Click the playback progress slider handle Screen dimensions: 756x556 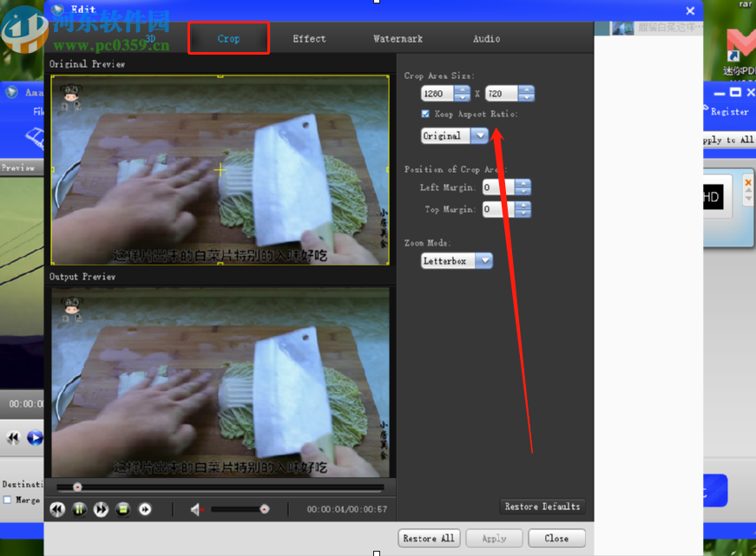77,487
